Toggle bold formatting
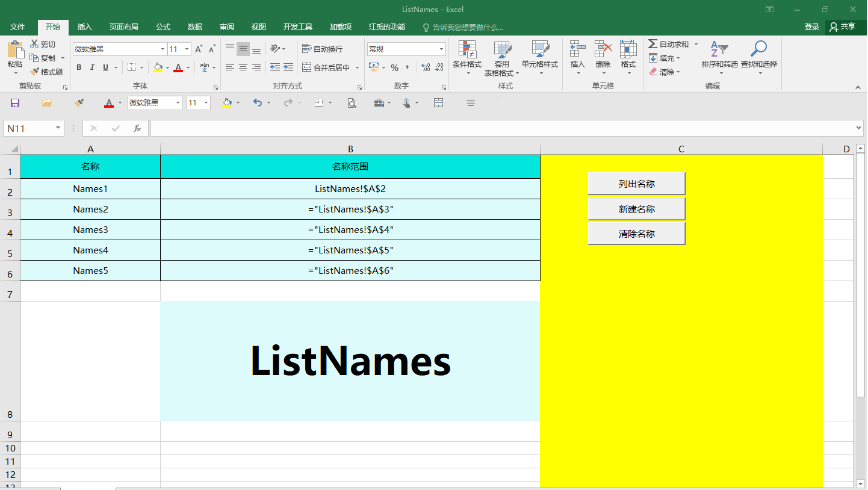868x490 pixels. [78, 67]
